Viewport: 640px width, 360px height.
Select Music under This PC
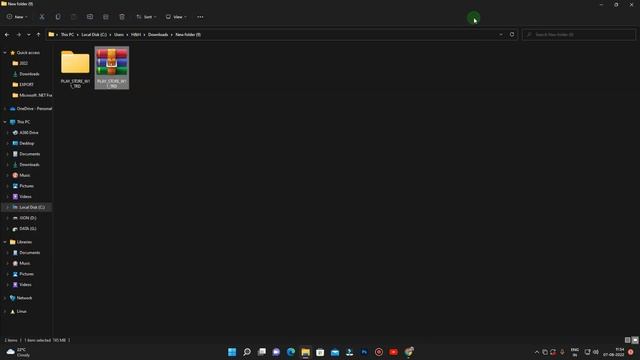[24, 175]
